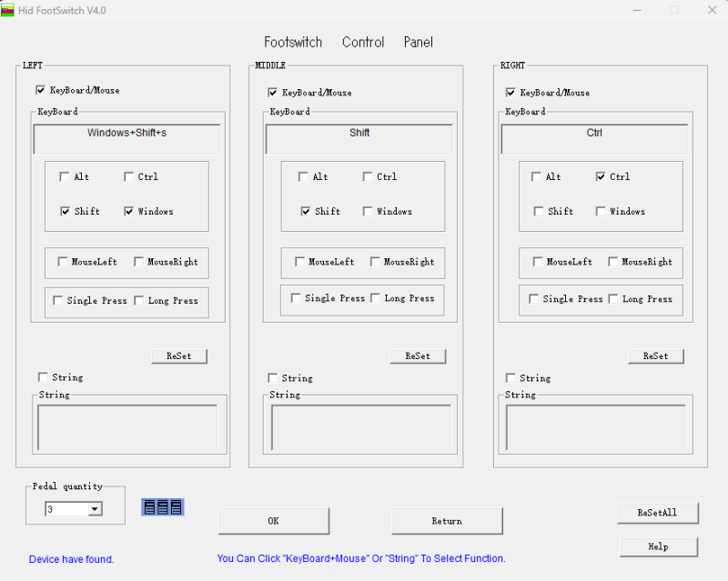Click the LEFT keyboard field showing Windows+Shift+s

[x=127, y=139]
